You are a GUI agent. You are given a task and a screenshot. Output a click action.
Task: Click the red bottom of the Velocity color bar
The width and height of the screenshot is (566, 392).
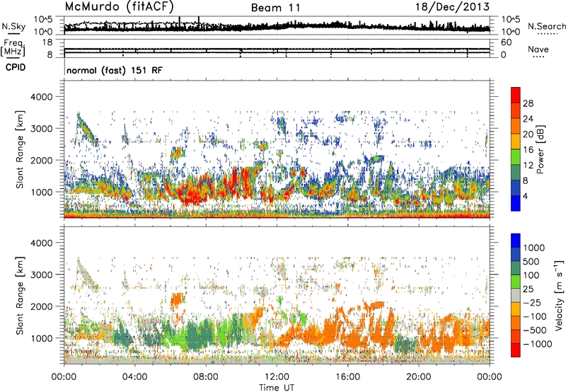coord(516,350)
